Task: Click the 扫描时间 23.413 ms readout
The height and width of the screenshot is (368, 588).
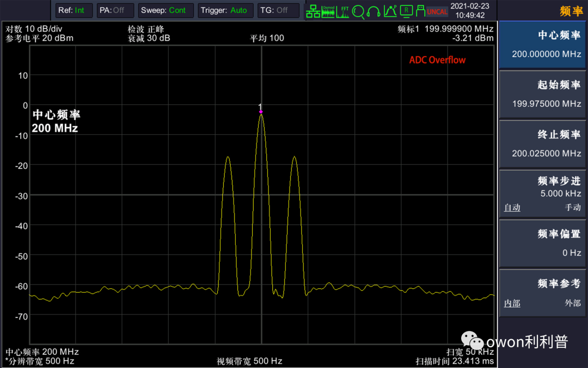Action: [x=455, y=361]
